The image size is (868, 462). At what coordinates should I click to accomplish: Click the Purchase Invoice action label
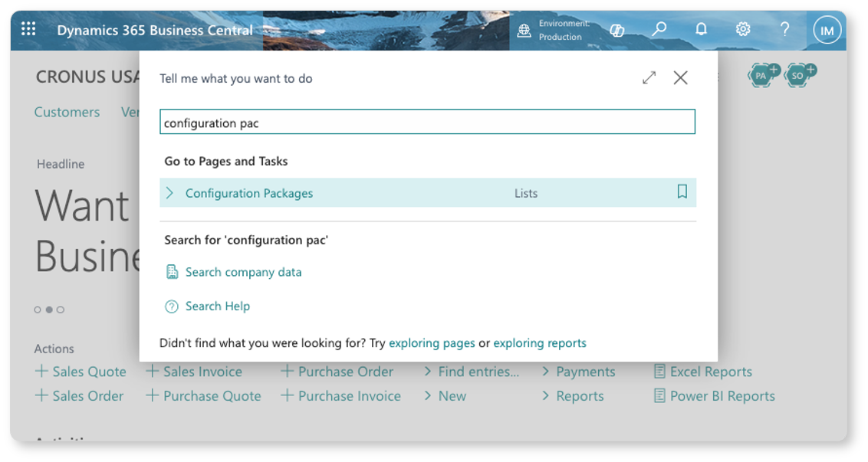[350, 396]
